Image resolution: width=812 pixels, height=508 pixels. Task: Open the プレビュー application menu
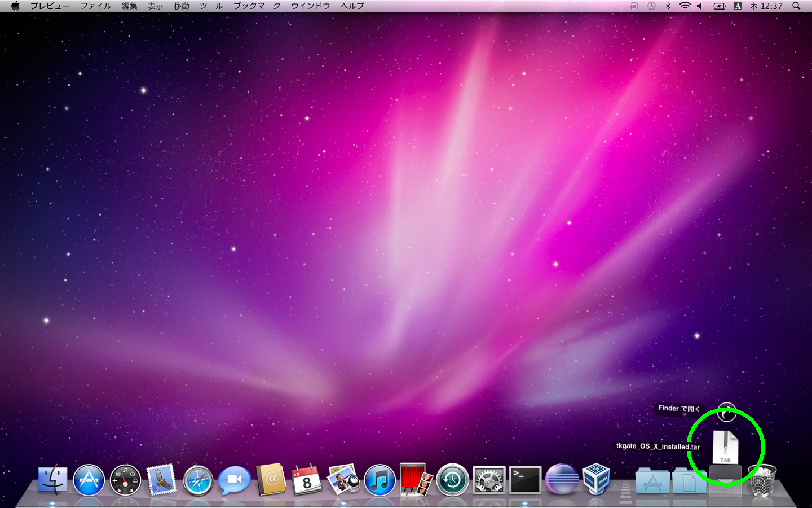pyautogui.click(x=50, y=6)
